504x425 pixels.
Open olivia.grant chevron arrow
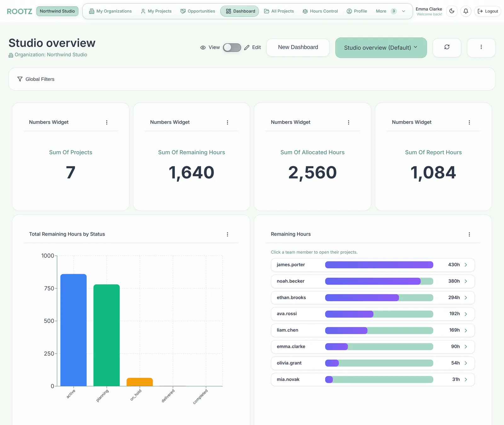coord(466,363)
